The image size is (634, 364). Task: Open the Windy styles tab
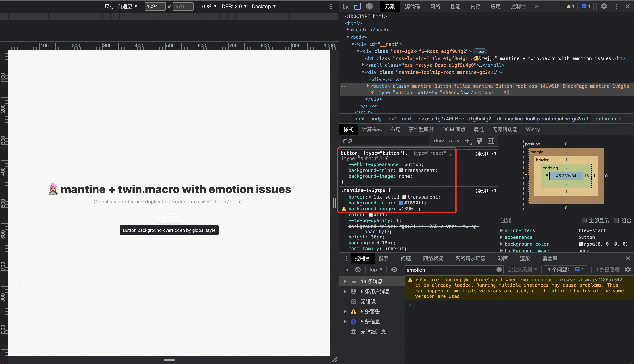tap(533, 130)
